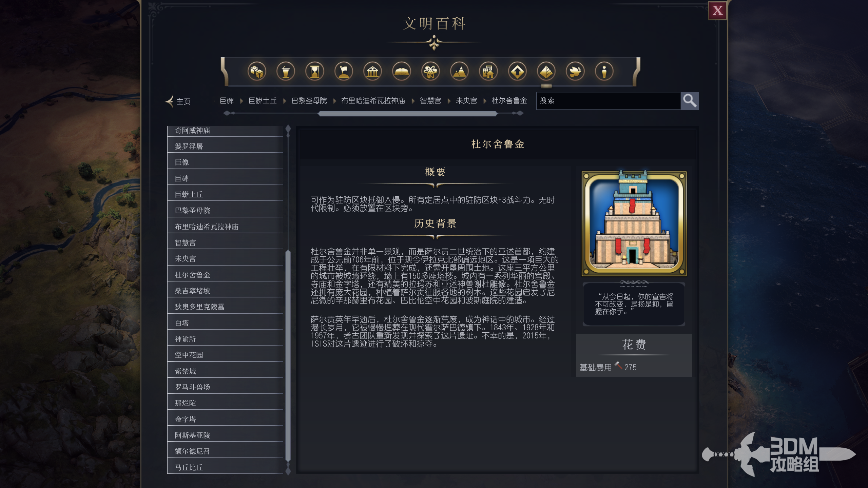Jump to 巴黎圣母院 in breadcrumb history
This screenshot has width=868, height=488.
[x=309, y=101]
